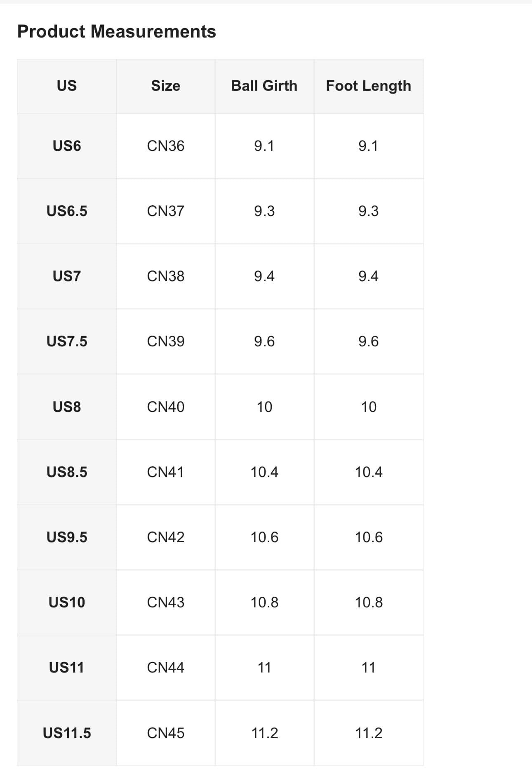
Task: Click the CN44 size cell
Action: pyautogui.click(x=165, y=668)
